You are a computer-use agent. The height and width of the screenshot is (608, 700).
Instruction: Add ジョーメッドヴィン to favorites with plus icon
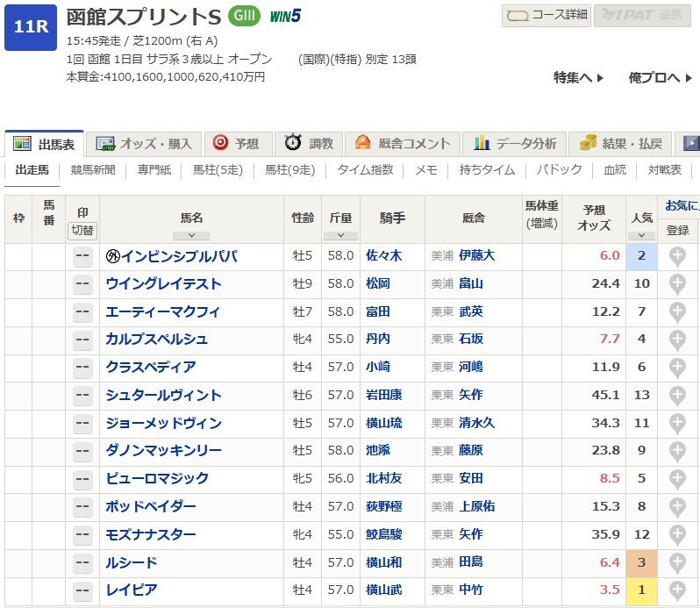pyautogui.click(x=677, y=424)
